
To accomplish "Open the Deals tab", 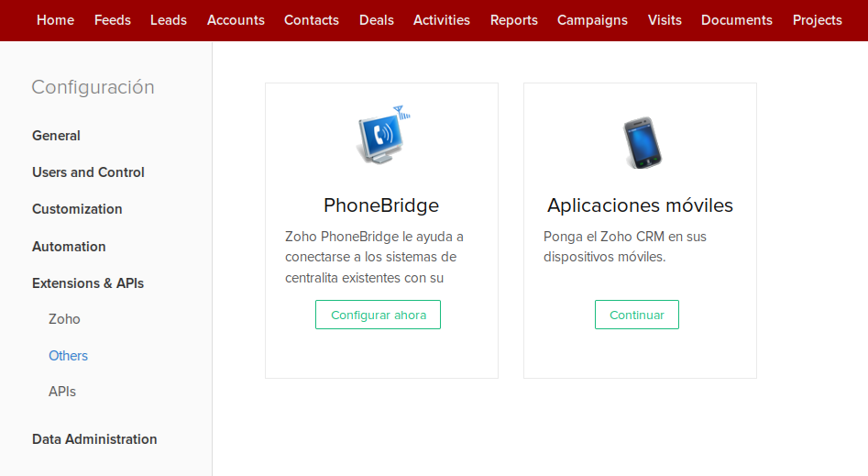I will click(x=376, y=20).
